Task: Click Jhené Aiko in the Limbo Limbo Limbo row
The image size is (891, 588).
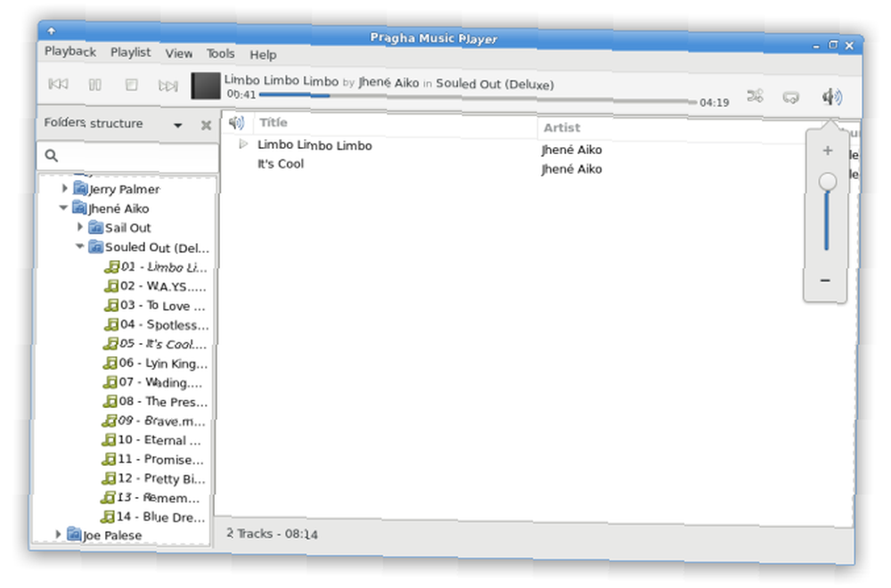Action: pos(571,150)
